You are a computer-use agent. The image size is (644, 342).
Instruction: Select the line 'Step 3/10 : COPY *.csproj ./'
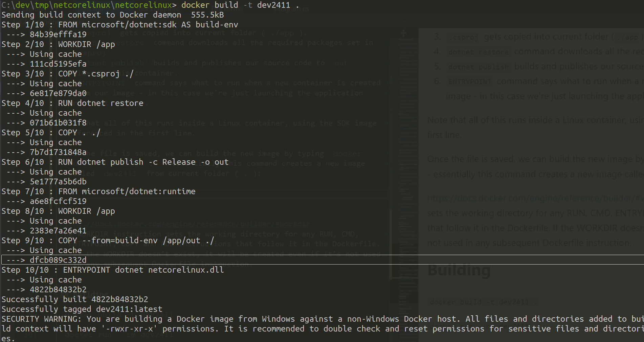68,74
